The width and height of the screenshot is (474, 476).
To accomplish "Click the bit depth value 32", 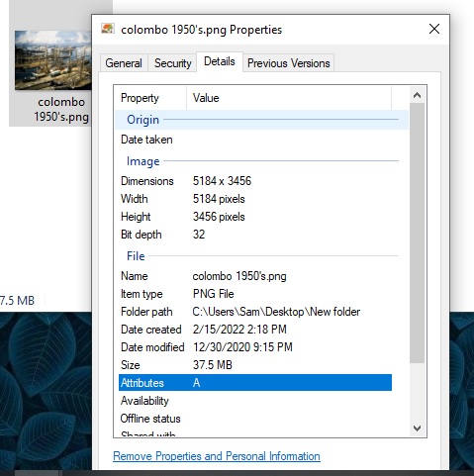I will [x=199, y=235].
